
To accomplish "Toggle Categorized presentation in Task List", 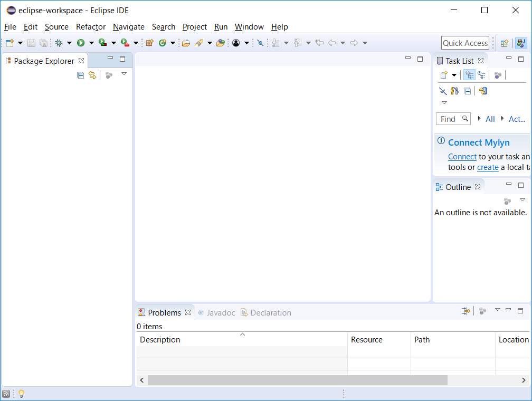I will coord(470,75).
